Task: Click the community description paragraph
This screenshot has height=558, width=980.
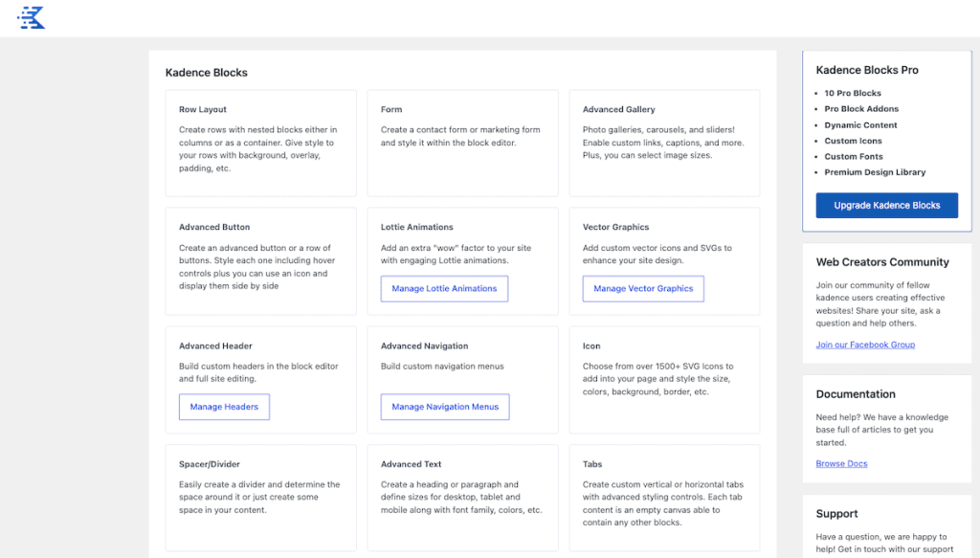Action: (x=880, y=303)
